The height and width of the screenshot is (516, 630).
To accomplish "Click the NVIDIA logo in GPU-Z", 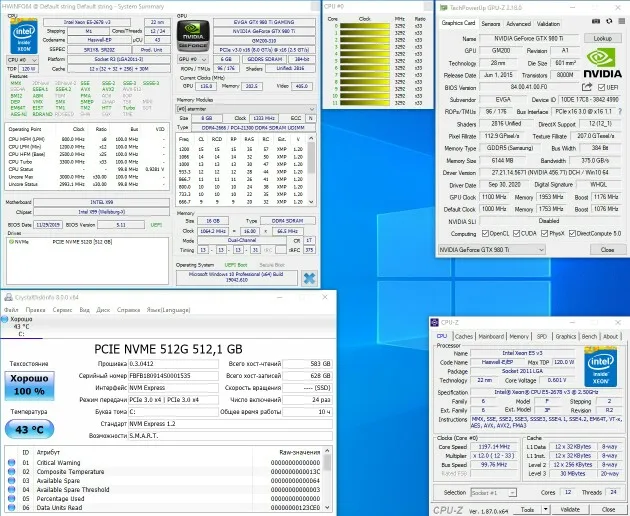I will pos(602,63).
